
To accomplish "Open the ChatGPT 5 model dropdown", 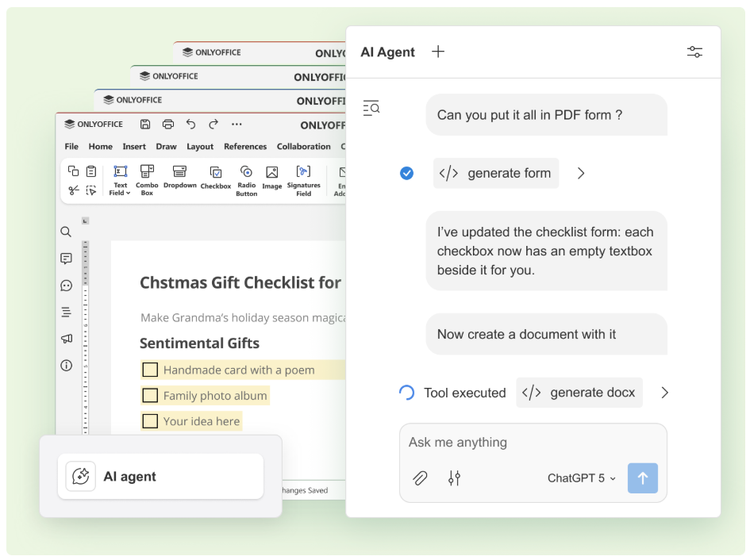I will point(580,478).
